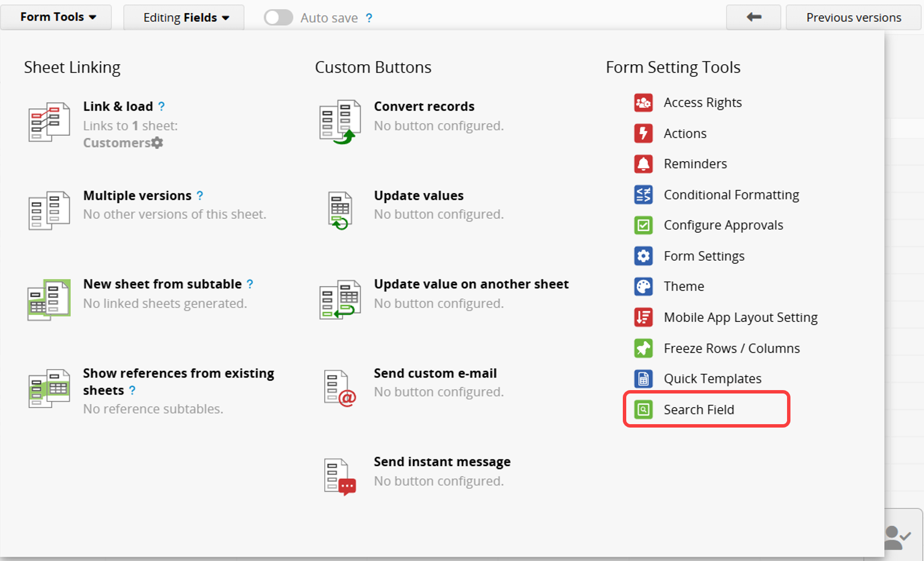Open the Search Field setting
The image size is (924, 561).
(698, 409)
